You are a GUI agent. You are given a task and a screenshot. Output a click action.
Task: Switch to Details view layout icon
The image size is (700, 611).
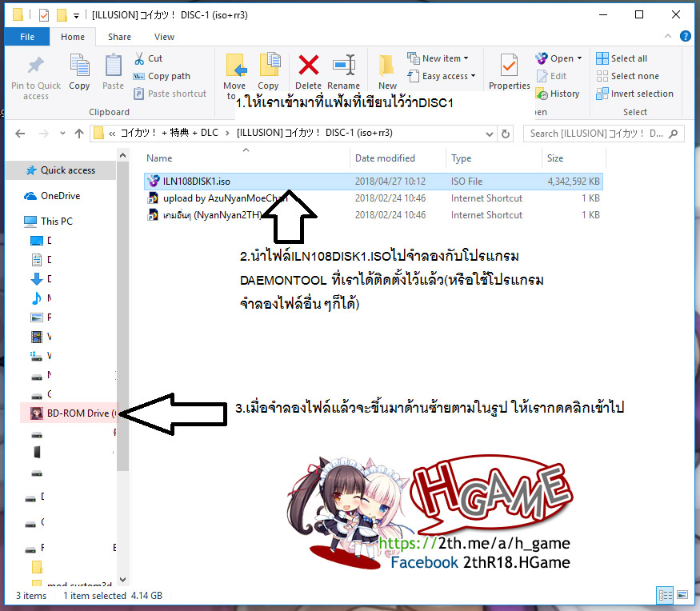click(x=665, y=595)
